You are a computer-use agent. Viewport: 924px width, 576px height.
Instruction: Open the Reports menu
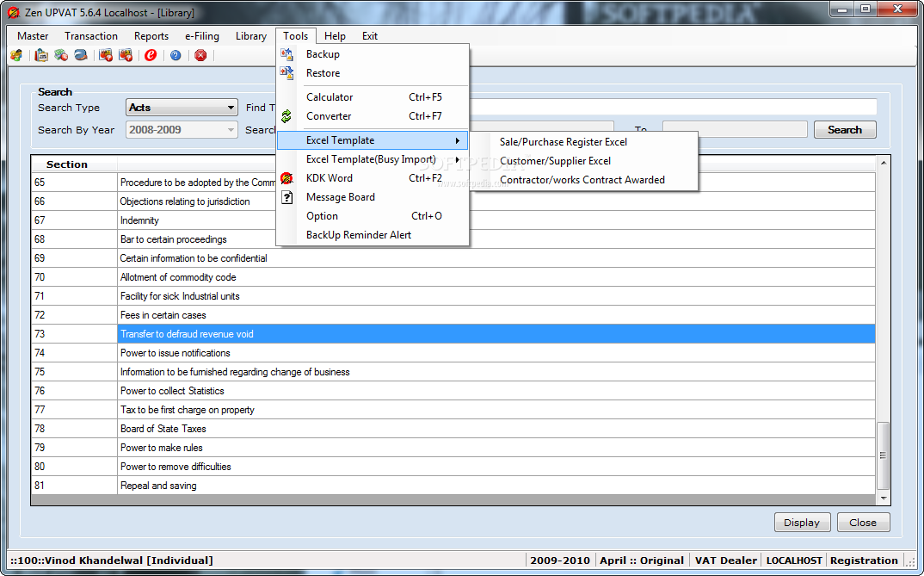click(151, 36)
